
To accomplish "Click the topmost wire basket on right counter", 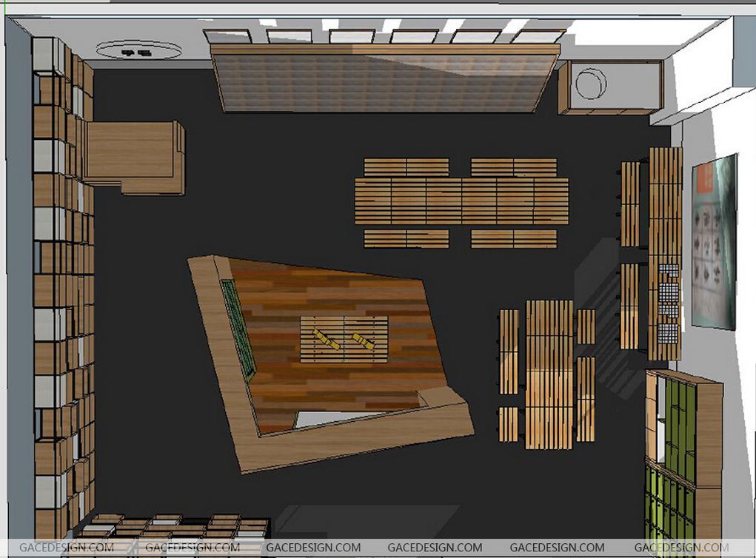I will 669,270.
